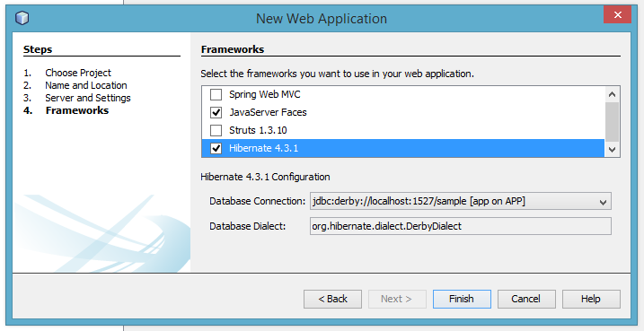Viewport: 644px width, 331px height.
Task: Click the disabled Next button
Action: click(397, 299)
